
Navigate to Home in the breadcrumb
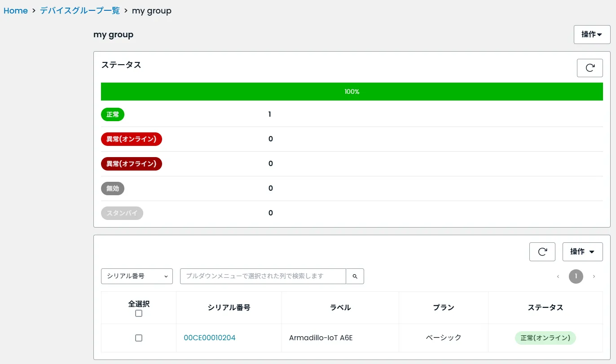pyautogui.click(x=16, y=10)
